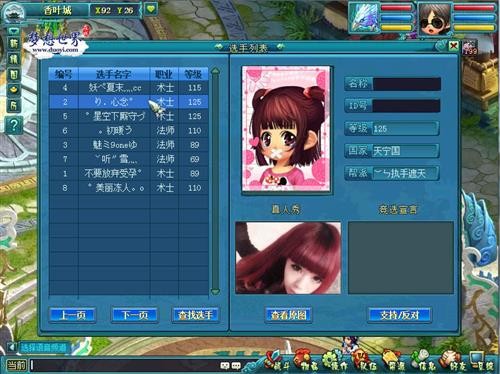Screen dimensions: 500x374
Task: Click the 选择语音频道 voice channel selector
Action: (x=43, y=348)
